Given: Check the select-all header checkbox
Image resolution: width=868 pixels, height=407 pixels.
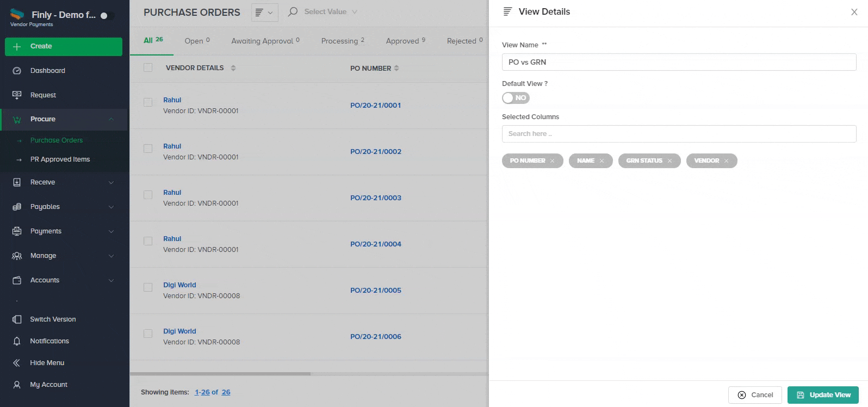Looking at the screenshot, I should pos(148,67).
